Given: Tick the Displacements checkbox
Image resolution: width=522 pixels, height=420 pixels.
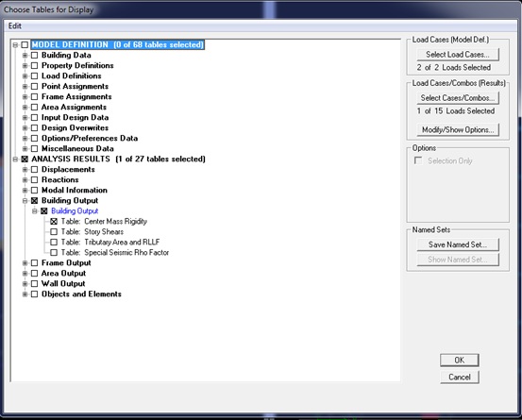Looking at the screenshot, I should pyautogui.click(x=34, y=169).
